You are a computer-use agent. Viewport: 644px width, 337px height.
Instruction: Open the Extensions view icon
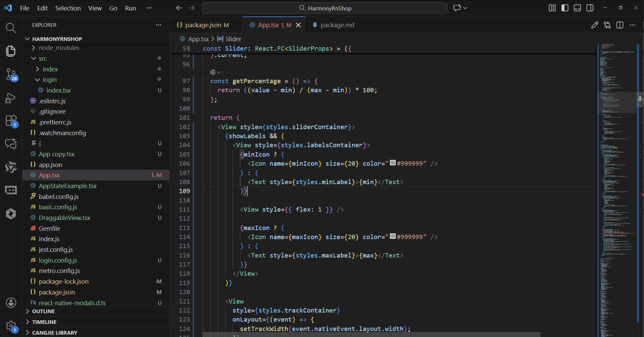(11, 121)
